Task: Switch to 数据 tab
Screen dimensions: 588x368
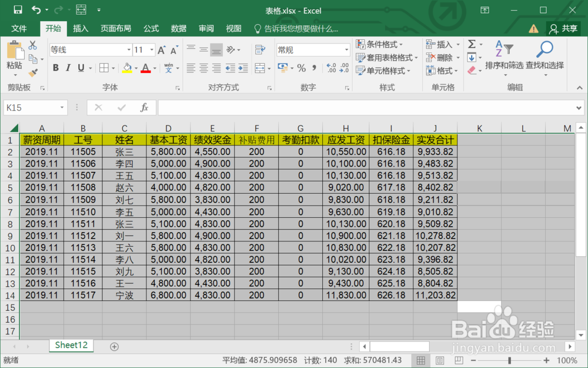Action: (x=179, y=28)
